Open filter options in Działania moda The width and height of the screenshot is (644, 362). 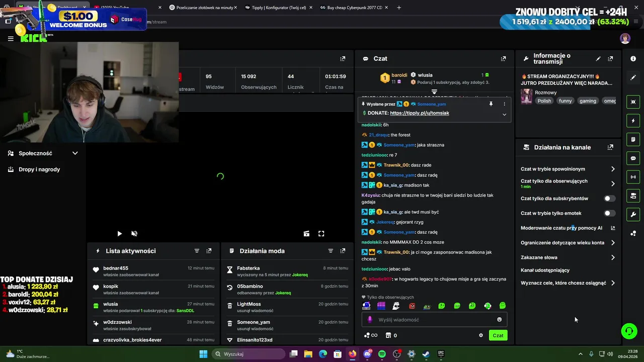click(x=331, y=251)
